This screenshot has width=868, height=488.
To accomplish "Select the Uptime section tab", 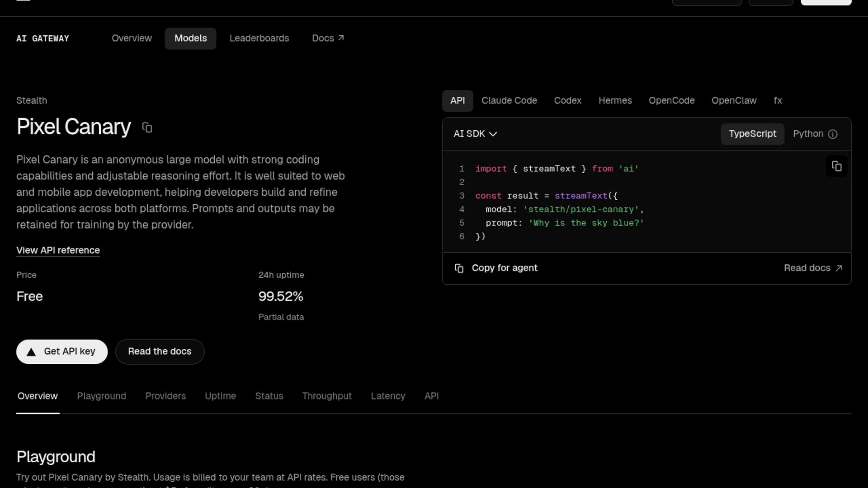I will 220,396.
